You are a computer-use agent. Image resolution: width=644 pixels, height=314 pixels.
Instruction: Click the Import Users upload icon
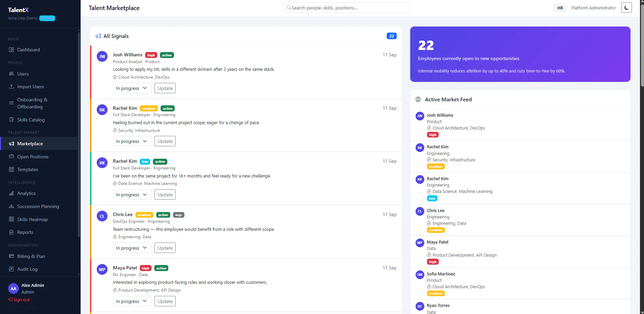pyautogui.click(x=11, y=87)
